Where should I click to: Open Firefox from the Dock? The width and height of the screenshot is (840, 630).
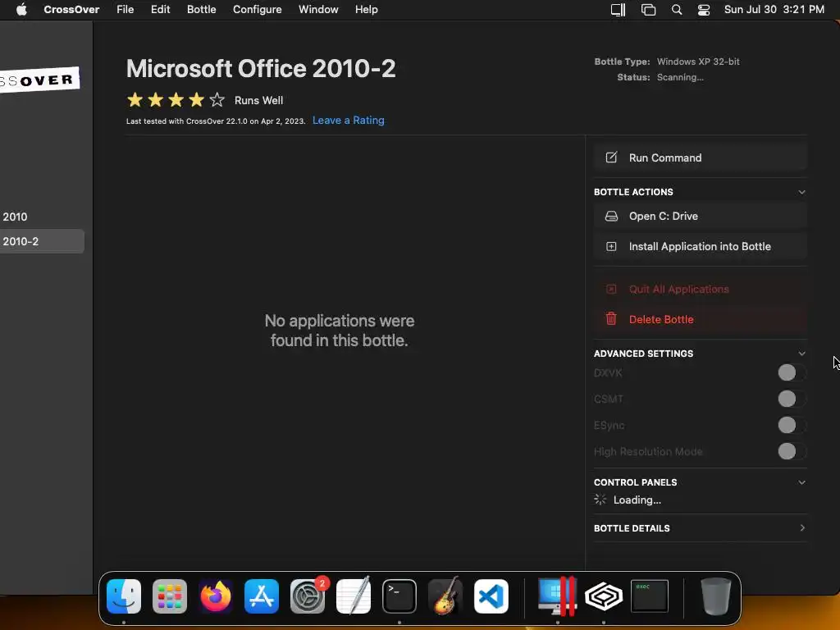[x=216, y=596]
